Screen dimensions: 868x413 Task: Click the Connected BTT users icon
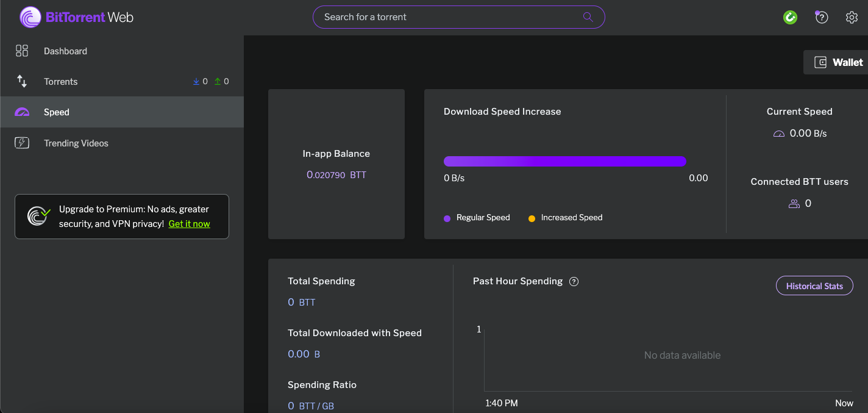[x=794, y=204]
